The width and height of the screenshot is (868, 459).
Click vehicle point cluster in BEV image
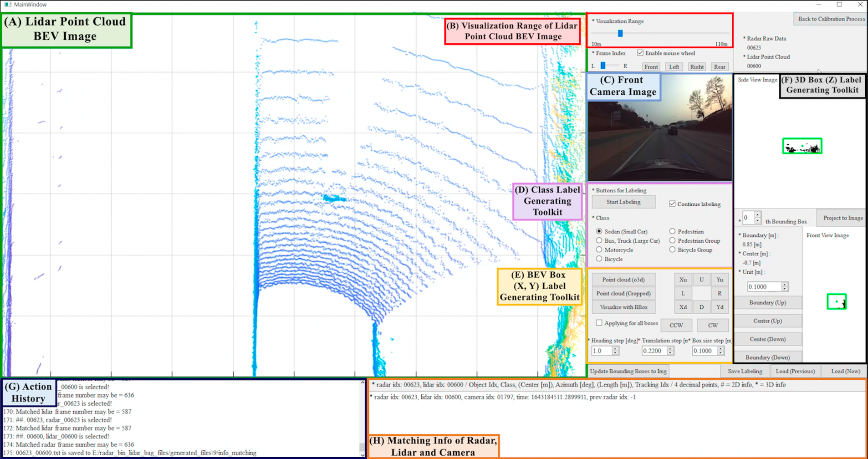coord(334,198)
